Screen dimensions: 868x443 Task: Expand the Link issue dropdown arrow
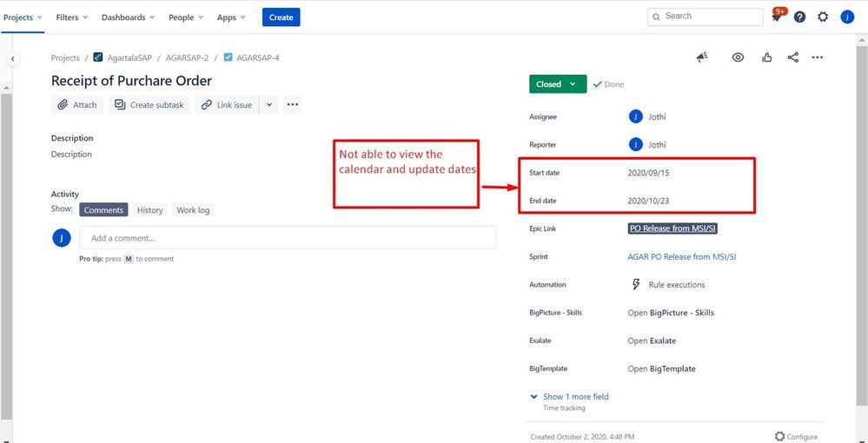tap(269, 105)
